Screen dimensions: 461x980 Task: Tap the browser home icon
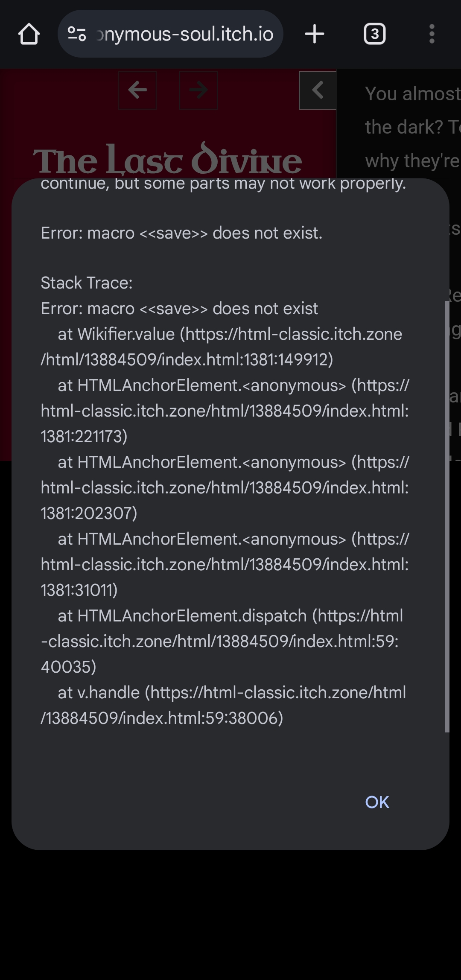click(x=29, y=34)
